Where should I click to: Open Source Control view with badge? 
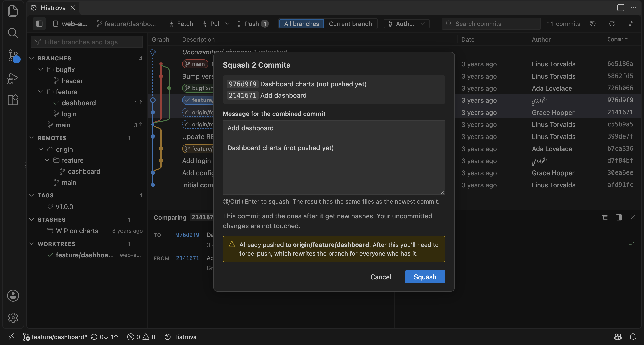point(13,55)
